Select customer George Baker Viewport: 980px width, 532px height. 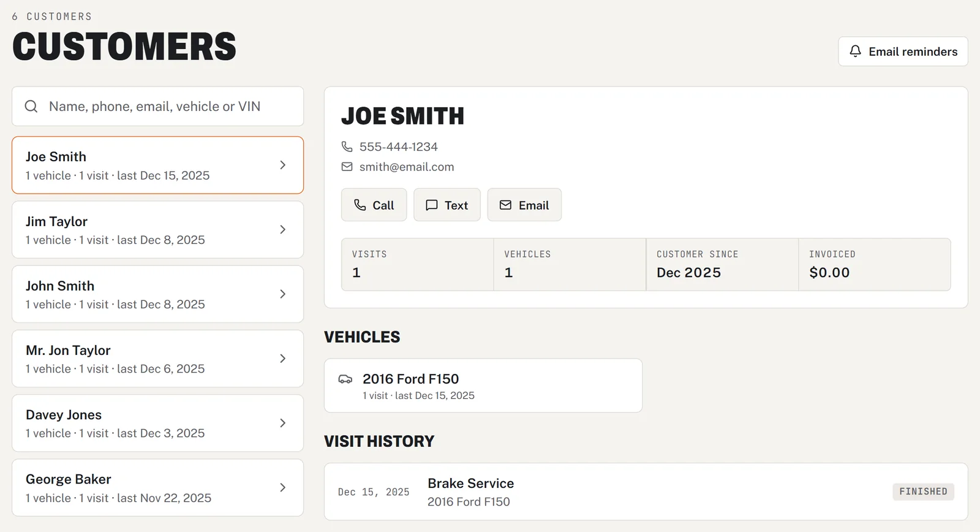(157, 487)
